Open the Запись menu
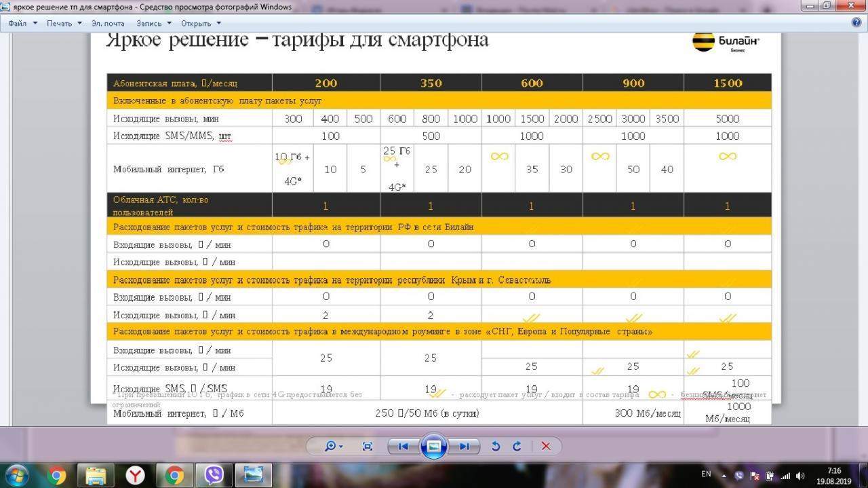868x488 pixels. [x=153, y=23]
